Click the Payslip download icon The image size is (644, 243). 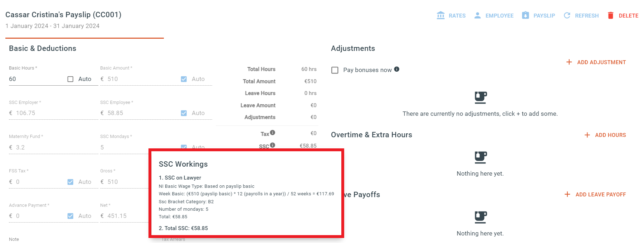[525, 15]
